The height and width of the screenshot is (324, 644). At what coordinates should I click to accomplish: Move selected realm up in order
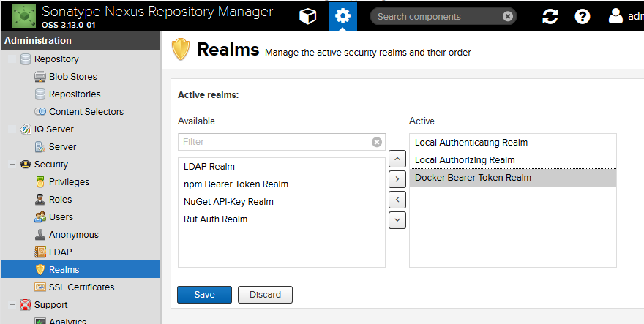point(397,158)
